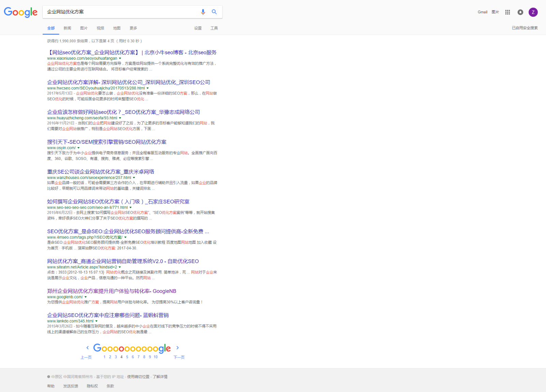Expand dropdown arrow next to osyin.com URL
Image resolution: width=546 pixels, height=392 pixels.
coord(78,148)
